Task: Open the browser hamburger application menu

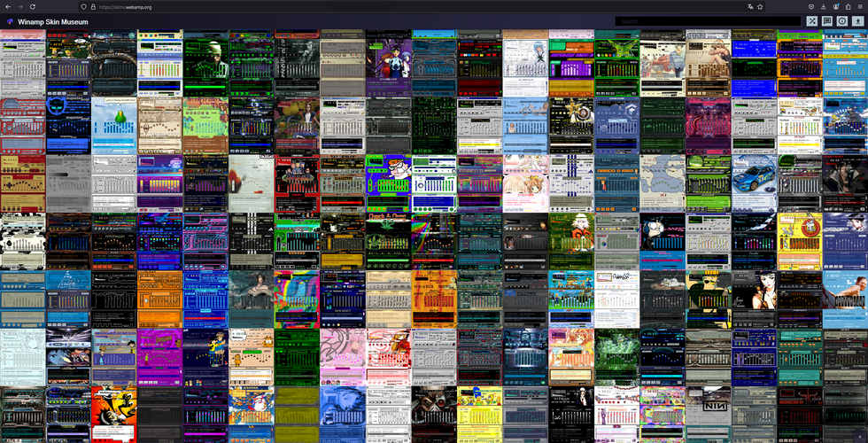Action: coord(860,7)
